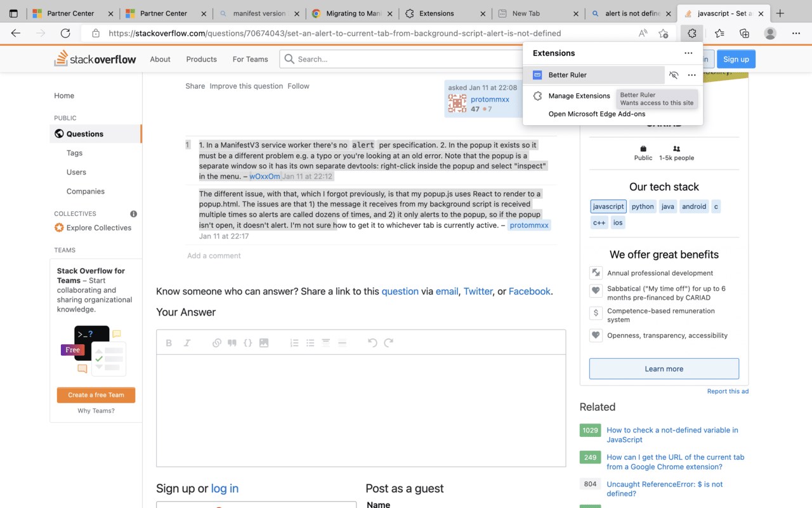Reload the page with the refresh icon

[65, 33]
